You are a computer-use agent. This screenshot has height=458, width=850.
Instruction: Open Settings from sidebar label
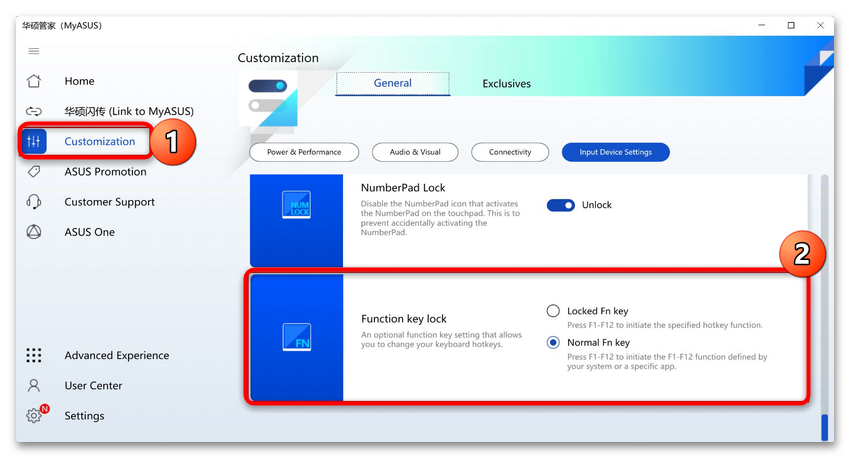[84, 416]
